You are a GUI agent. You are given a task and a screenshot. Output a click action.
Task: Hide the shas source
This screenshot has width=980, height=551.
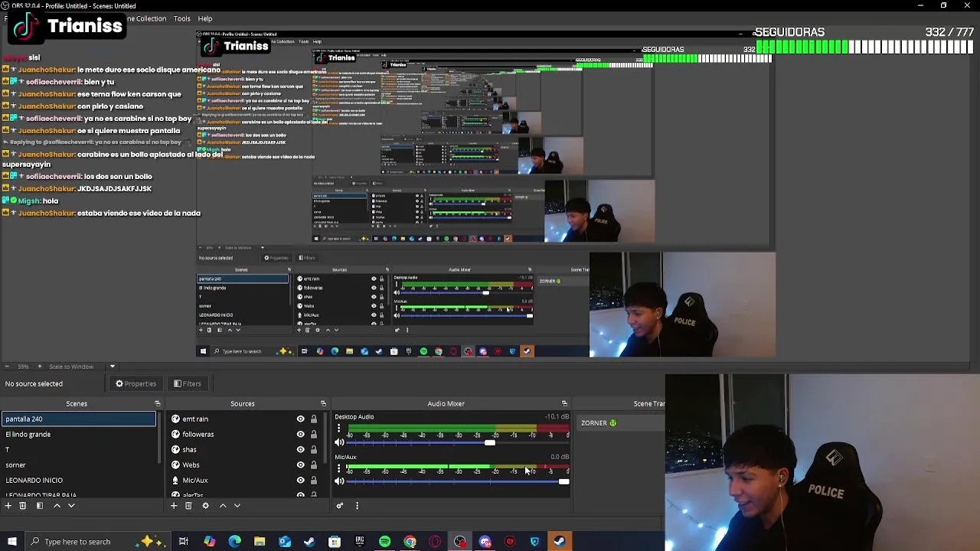tap(300, 450)
